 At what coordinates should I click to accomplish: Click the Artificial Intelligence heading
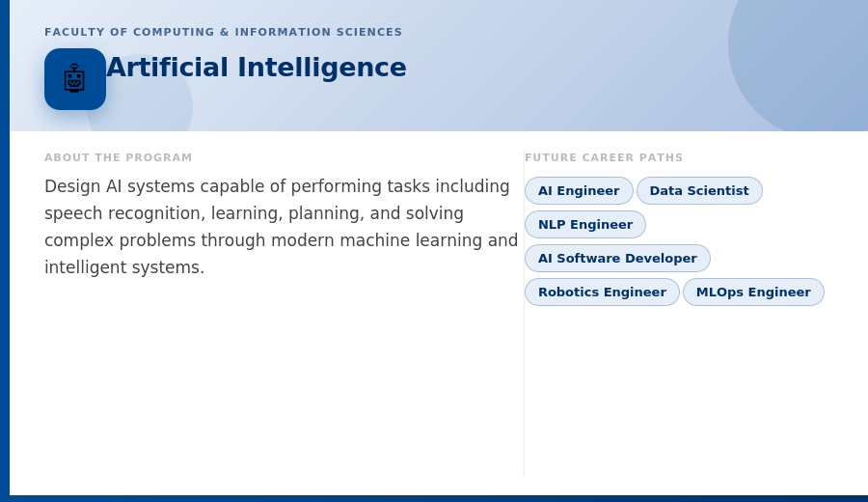257,68
